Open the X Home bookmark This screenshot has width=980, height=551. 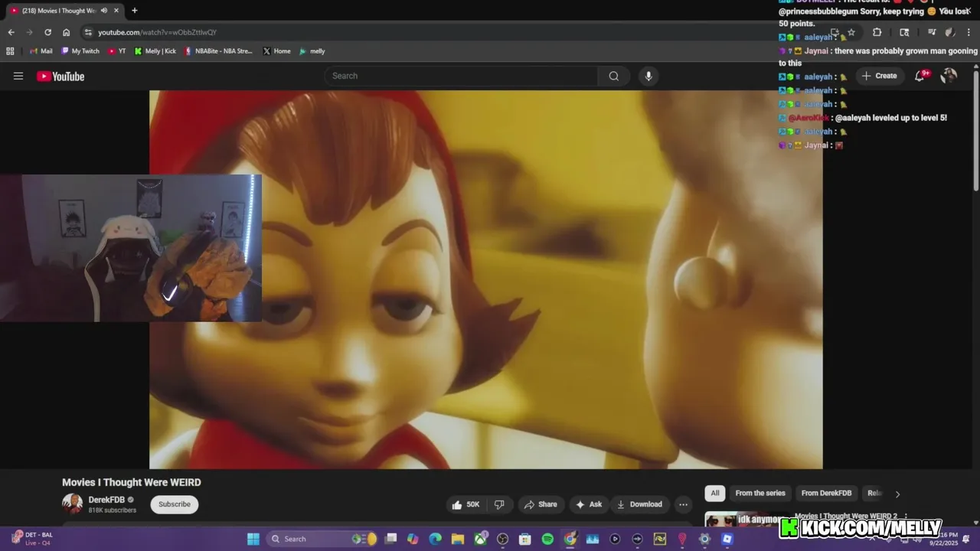[276, 51]
